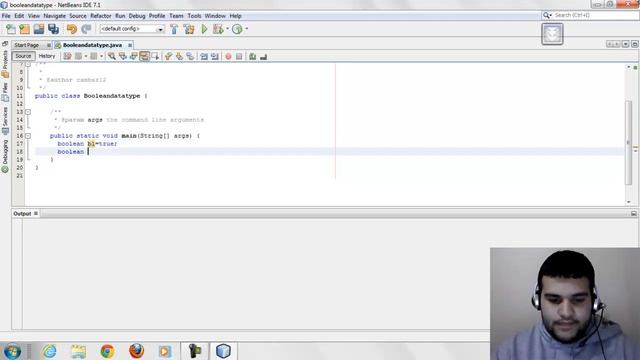Image resolution: width=640 pixels, height=360 pixels.
Task: Build the project with the hammer icon
Action: click(174, 29)
